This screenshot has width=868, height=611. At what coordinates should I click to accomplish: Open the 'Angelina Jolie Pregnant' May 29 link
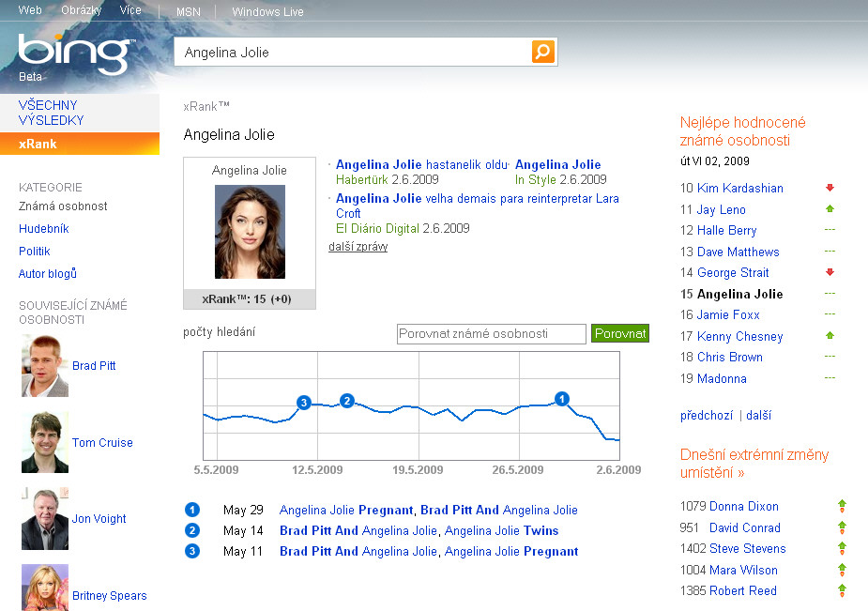[346, 510]
